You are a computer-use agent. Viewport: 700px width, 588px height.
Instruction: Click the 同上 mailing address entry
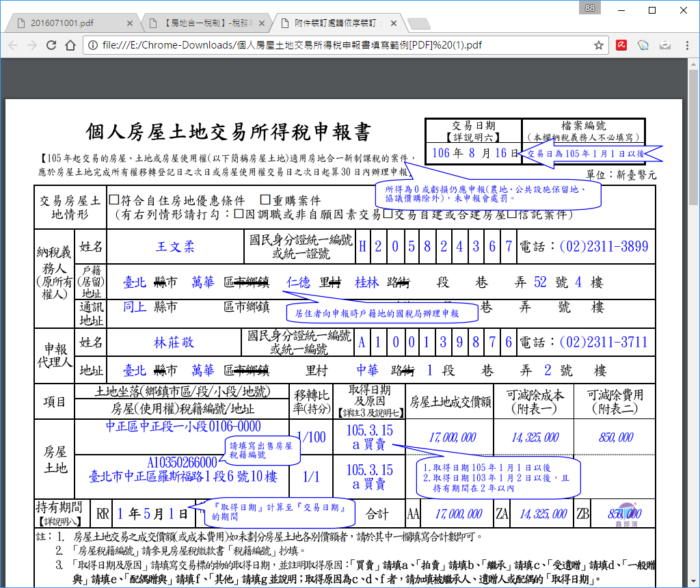pos(135,307)
